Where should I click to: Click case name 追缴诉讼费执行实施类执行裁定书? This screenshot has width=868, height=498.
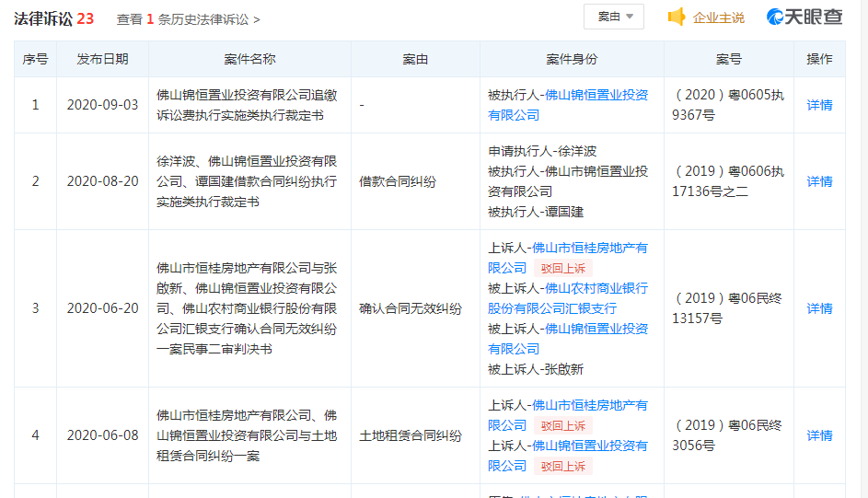click(x=247, y=105)
